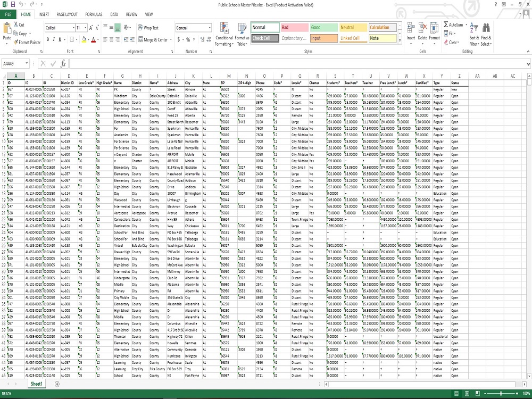The height and width of the screenshot is (399, 532).
Task: Expand the cell styles gallery
Action: (x=400, y=41)
